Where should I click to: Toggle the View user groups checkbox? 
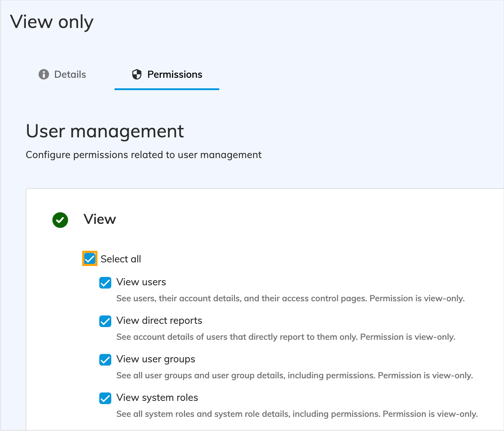[x=105, y=360]
